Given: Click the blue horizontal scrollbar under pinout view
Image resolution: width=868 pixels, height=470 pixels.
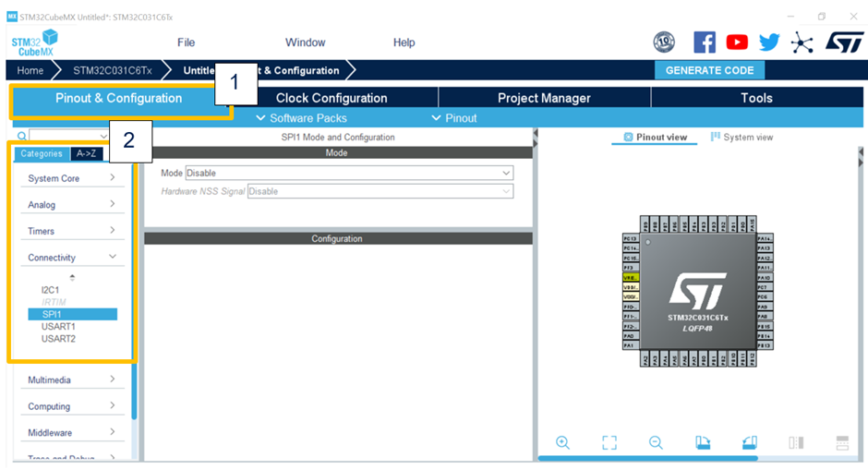Looking at the screenshot, I should click(x=647, y=458).
